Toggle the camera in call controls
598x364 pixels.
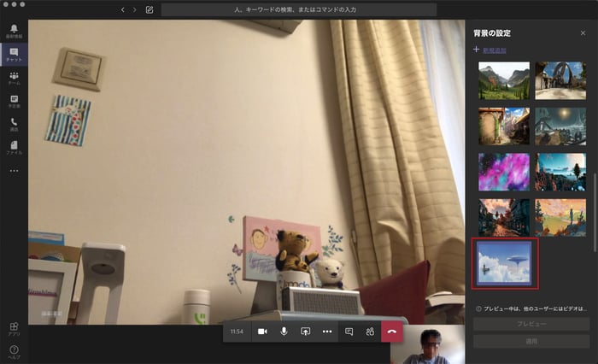(x=262, y=332)
